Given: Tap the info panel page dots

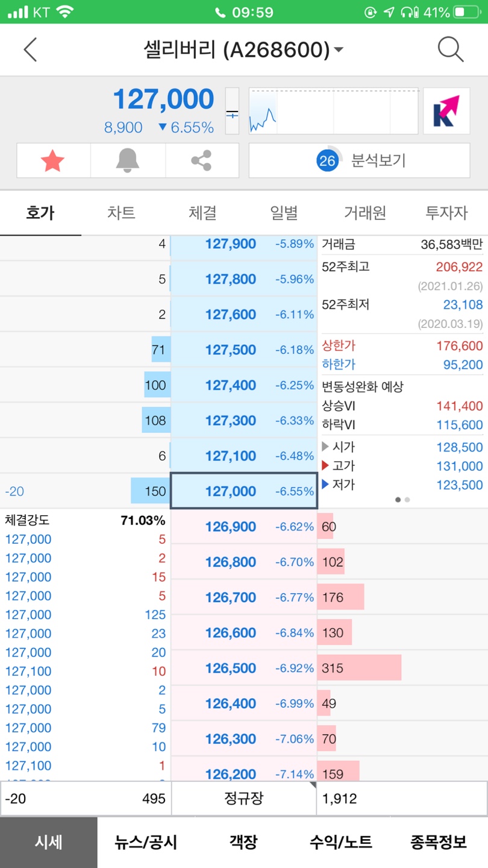Looking at the screenshot, I should pos(402,500).
